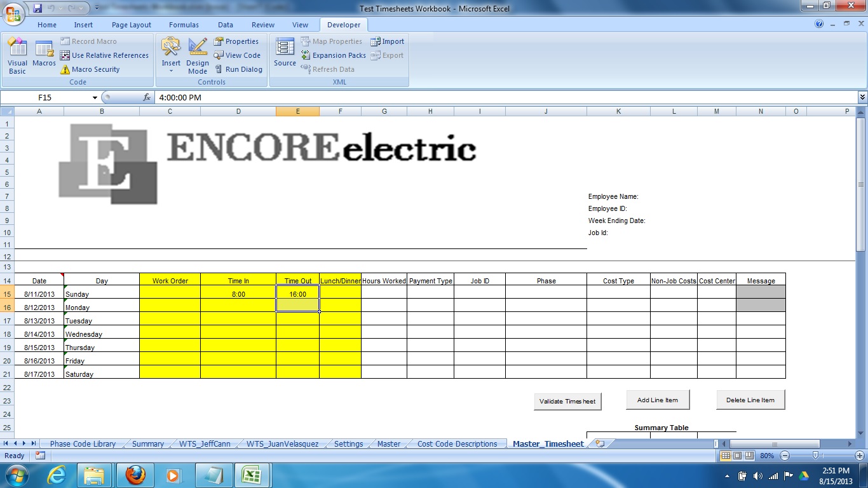Switch to Normal view
868x488 pixels.
[726, 456]
